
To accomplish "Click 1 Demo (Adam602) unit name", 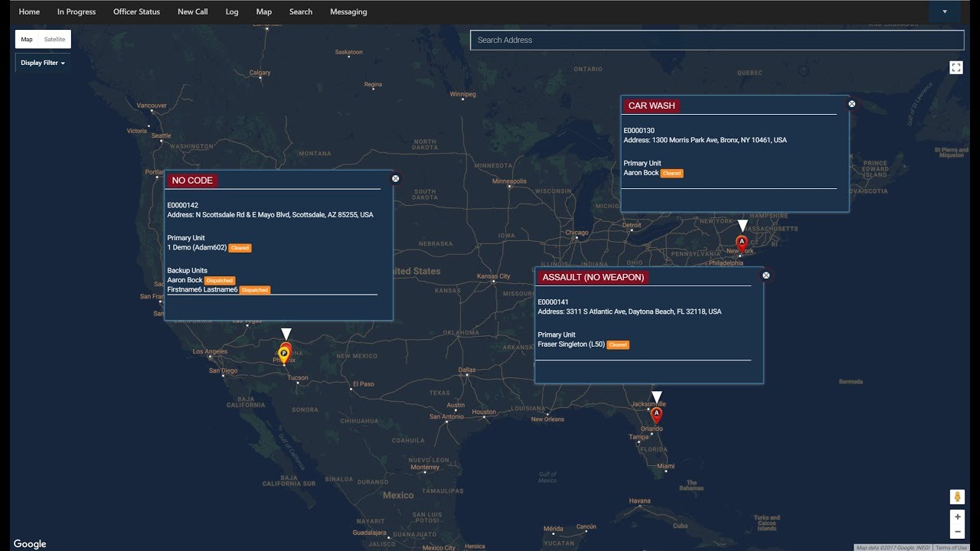I will tap(197, 247).
